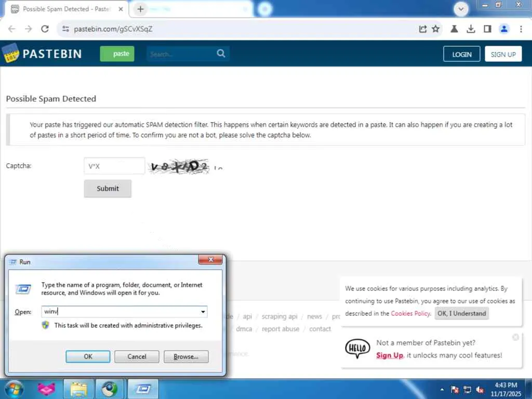Open the api footer link
Screen dimensions: 532x399
pyautogui.click(x=247, y=316)
